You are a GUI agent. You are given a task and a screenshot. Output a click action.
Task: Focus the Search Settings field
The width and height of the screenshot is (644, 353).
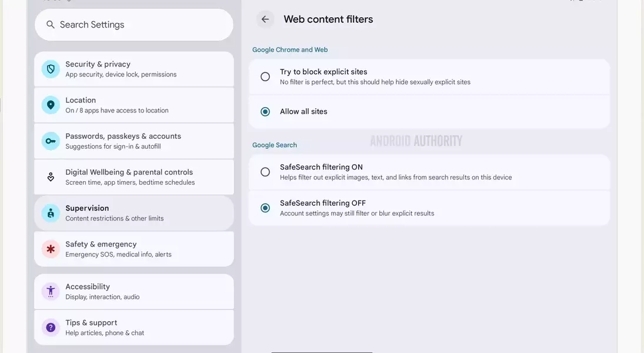pos(134,25)
